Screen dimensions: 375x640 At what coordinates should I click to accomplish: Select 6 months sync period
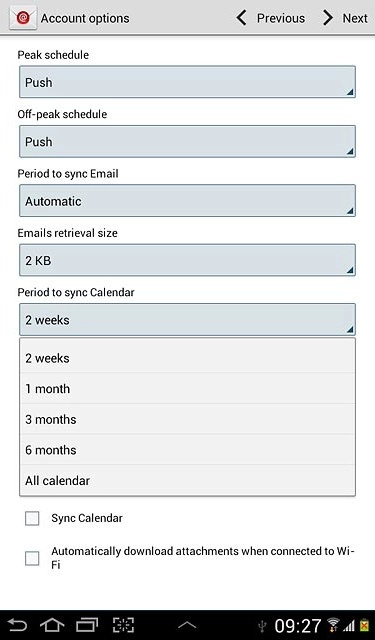point(187,450)
